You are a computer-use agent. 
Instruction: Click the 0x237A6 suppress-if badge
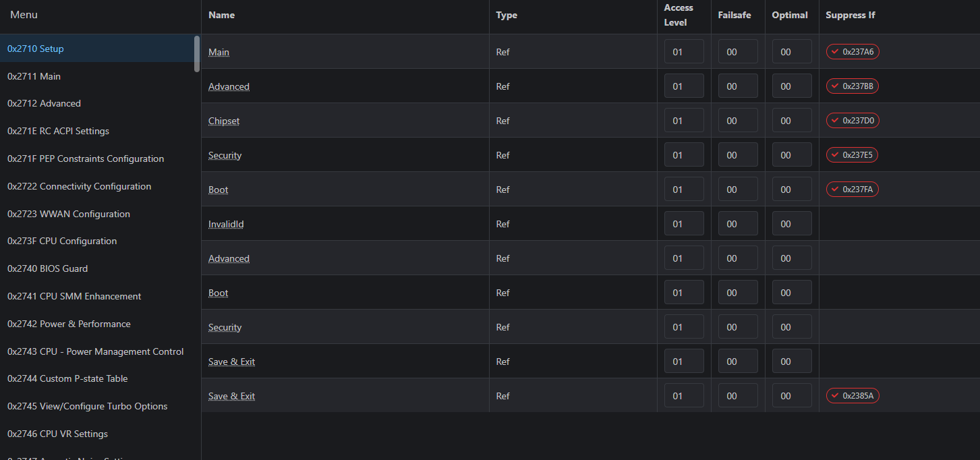[x=853, y=52]
